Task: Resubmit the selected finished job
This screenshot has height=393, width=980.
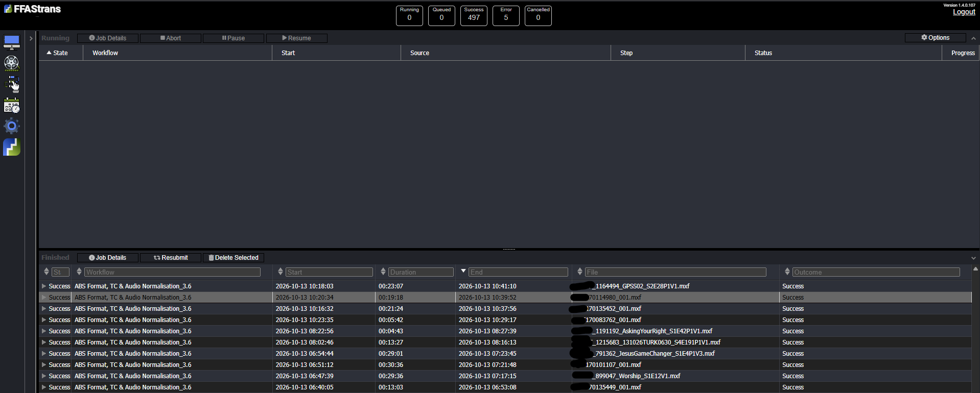Action: [x=171, y=258]
